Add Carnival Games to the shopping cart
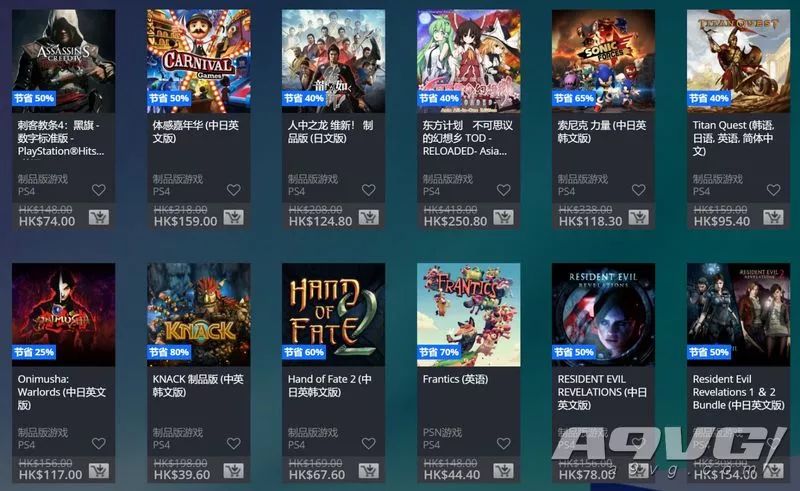The image size is (800, 491). point(234,217)
